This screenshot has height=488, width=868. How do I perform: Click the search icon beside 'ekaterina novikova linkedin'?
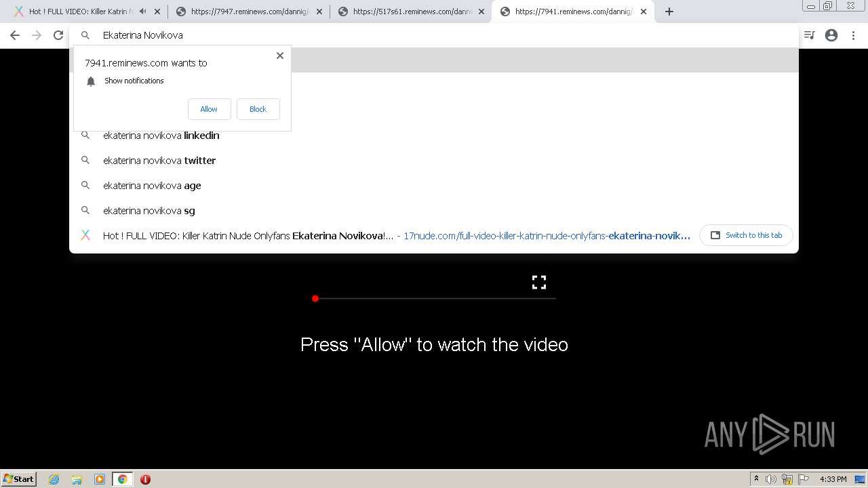(85, 136)
